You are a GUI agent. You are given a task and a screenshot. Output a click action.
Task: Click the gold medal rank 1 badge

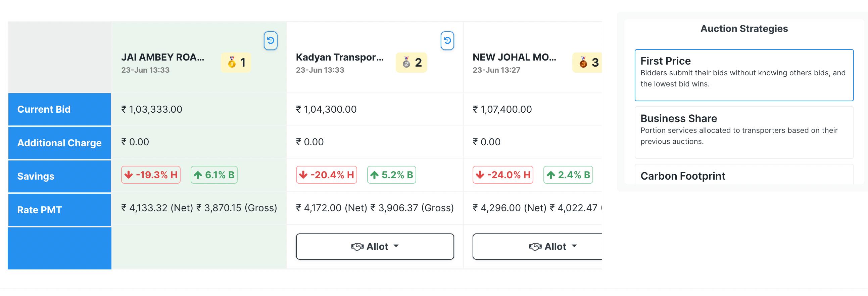click(236, 63)
